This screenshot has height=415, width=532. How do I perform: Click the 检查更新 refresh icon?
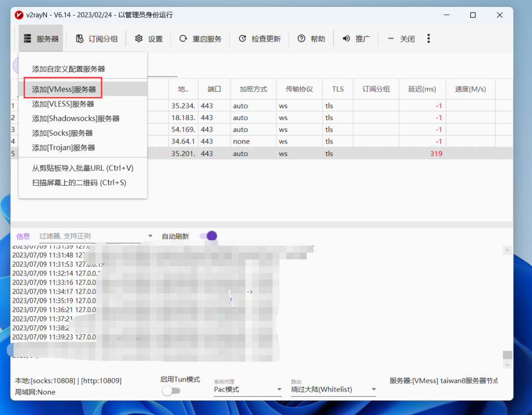242,38
